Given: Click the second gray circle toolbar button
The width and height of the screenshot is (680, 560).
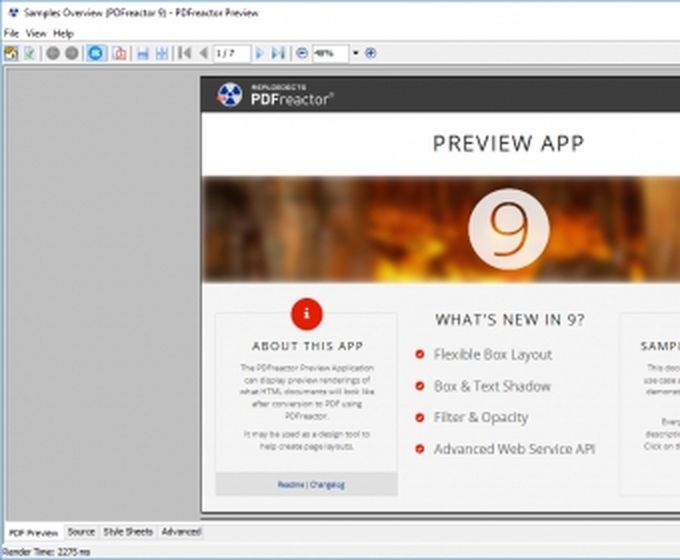Looking at the screenshot, I should 72,53.
